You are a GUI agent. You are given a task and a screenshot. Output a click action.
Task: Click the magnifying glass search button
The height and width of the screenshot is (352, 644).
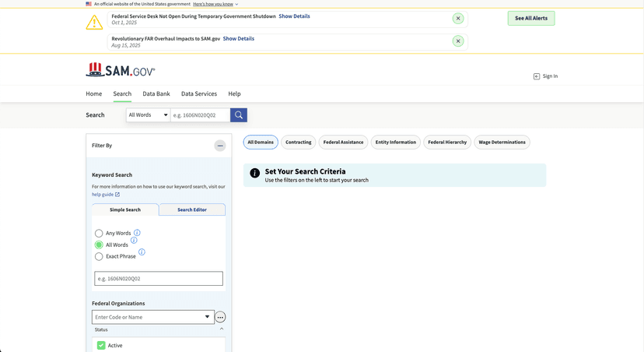tap(239, 115)
